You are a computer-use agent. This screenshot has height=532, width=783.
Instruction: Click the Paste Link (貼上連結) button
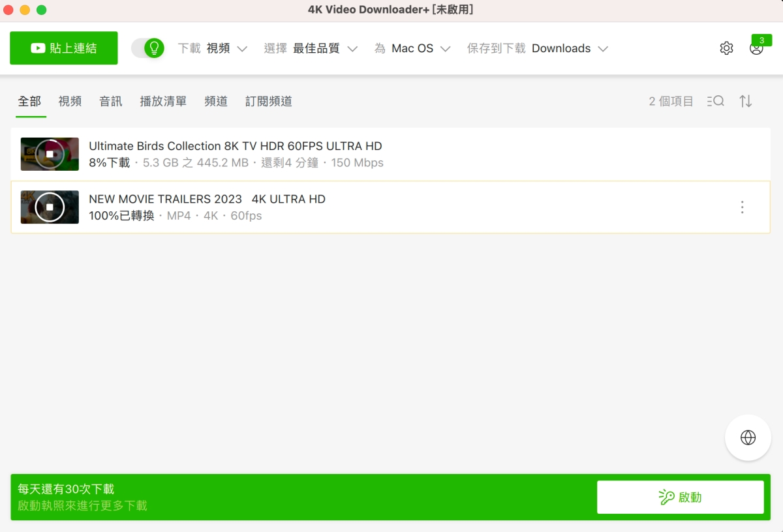(64, 48)
